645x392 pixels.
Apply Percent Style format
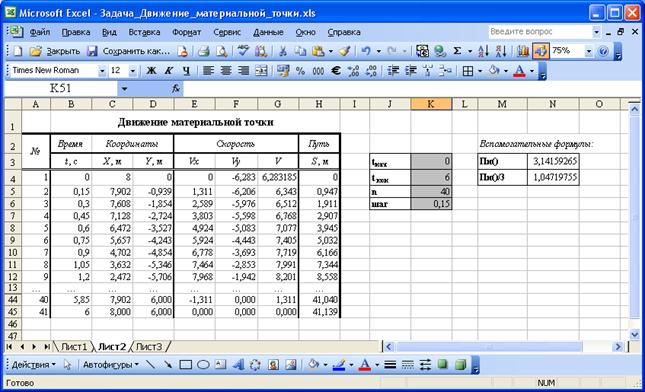point(300,71)
